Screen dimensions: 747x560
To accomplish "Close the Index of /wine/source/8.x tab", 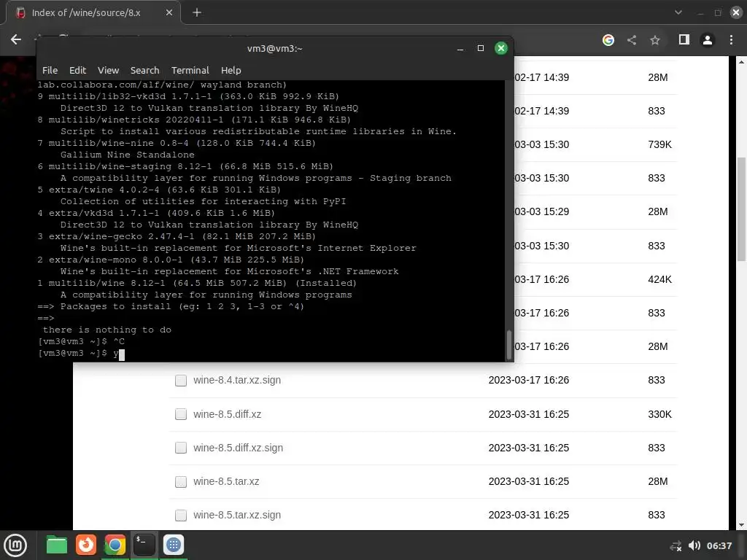I will 169,13.
